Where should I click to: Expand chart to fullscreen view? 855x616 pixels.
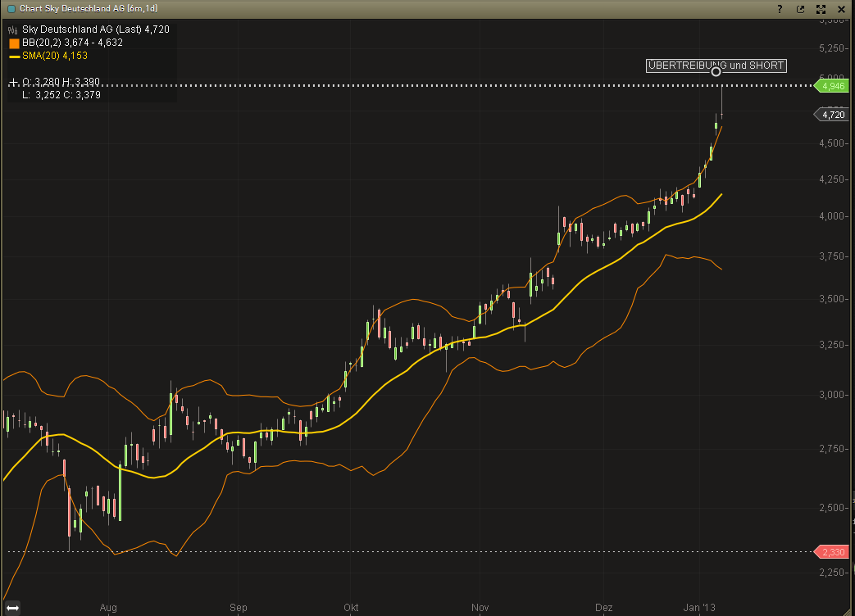pyautogui.click(x=821, y=8)
